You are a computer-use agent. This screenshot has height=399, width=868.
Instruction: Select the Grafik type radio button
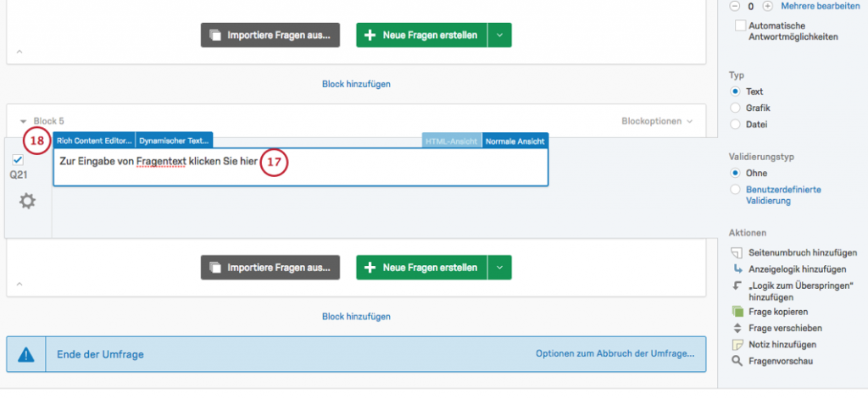click(x=736, y=108)
